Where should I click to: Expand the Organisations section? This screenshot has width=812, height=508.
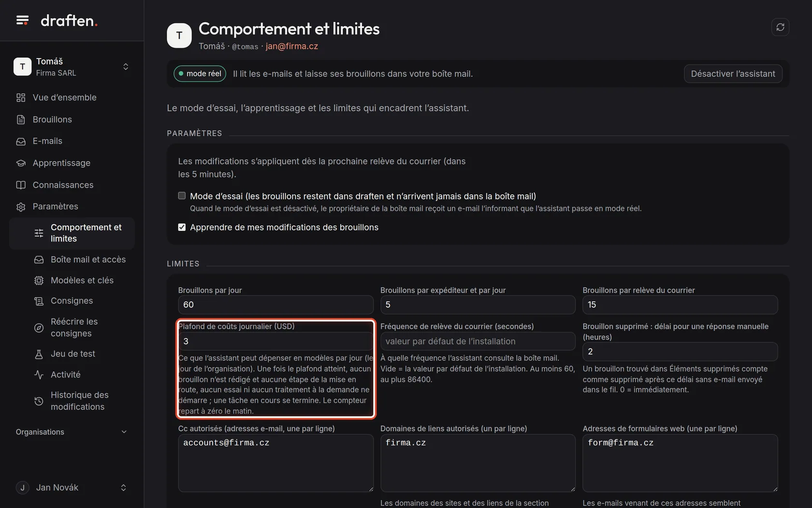point(72,432)
